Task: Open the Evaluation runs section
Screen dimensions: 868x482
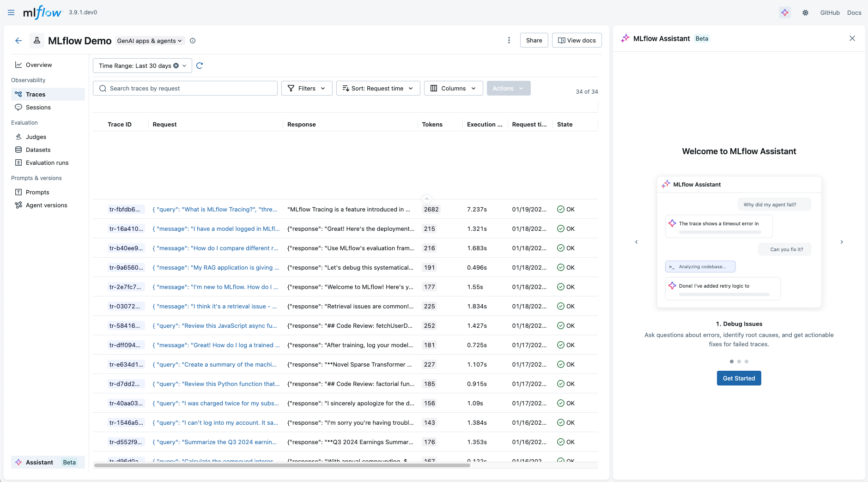Action: [x=47, y=163]
